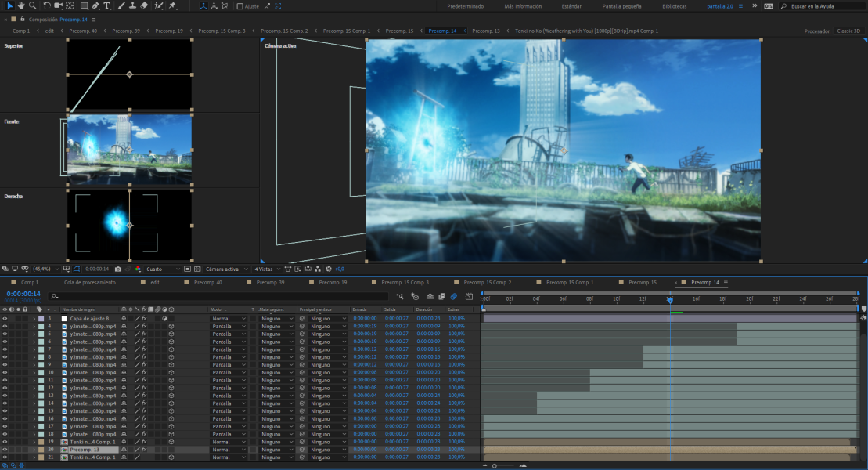Expand layer 20 Precomp. 13 properties

coord(34,450)
